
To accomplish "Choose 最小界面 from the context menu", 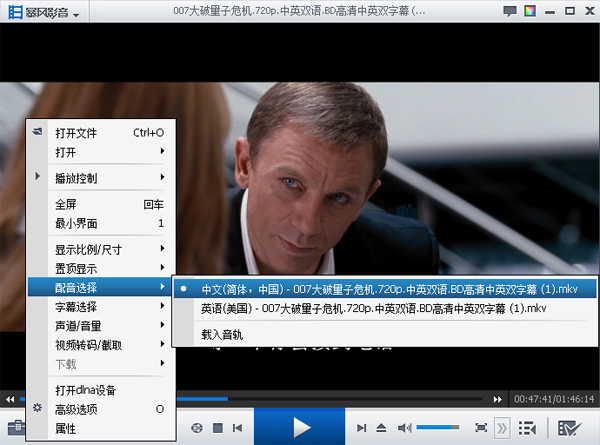I will click(x=102, y=223).
